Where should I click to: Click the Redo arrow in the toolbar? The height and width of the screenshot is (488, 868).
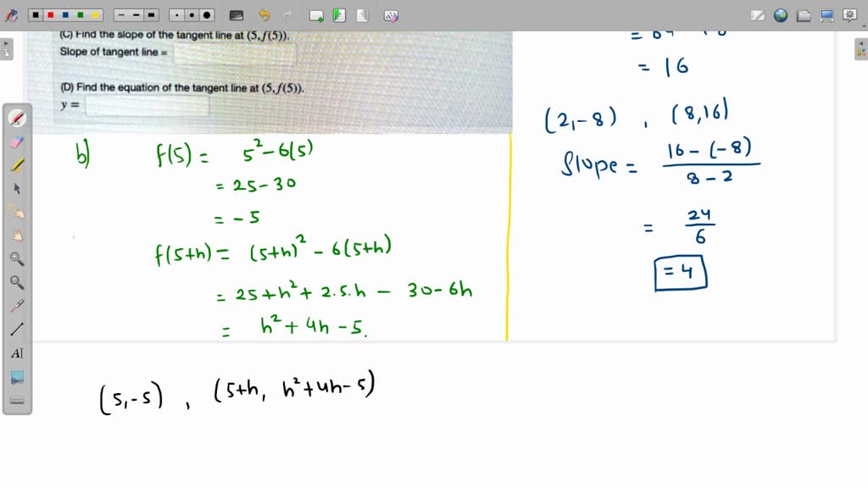287,14
